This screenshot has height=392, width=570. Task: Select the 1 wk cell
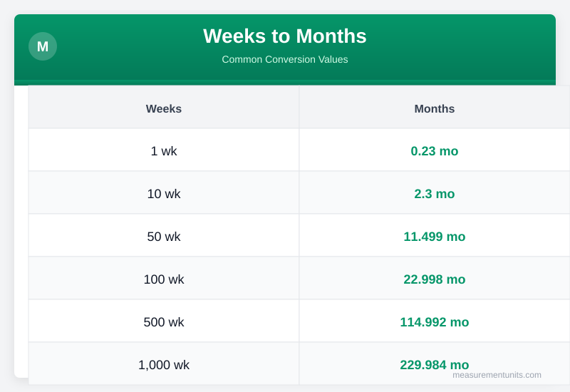coord(164,151)
